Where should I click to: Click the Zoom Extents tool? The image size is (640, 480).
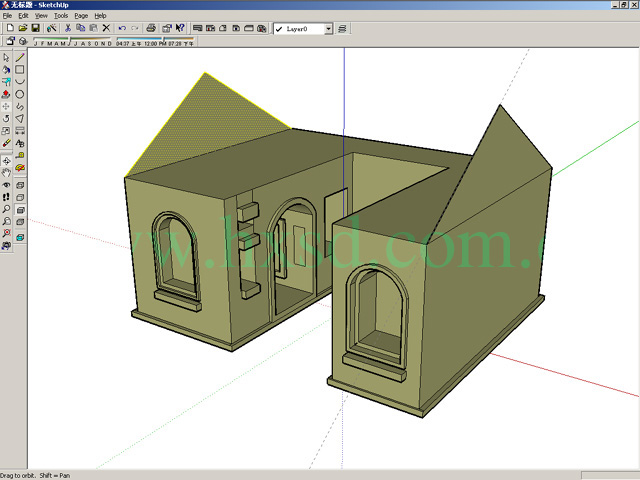point(6,233)
